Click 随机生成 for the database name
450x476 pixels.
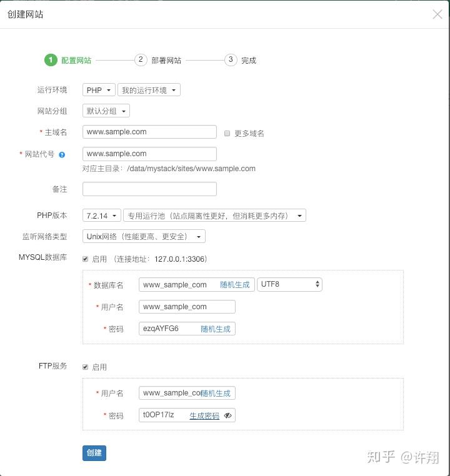click(x=235, y=285)
